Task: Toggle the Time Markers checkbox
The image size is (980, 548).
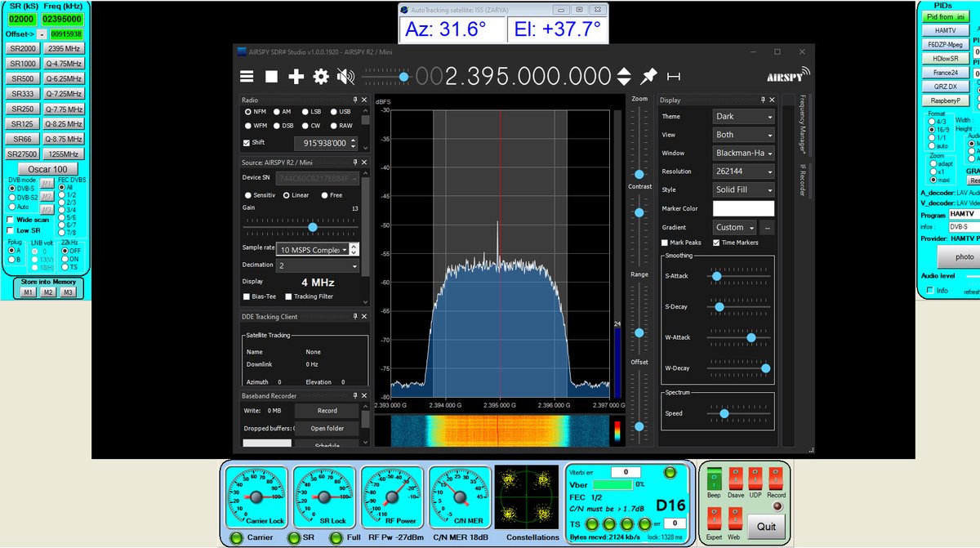Action: 716,243
